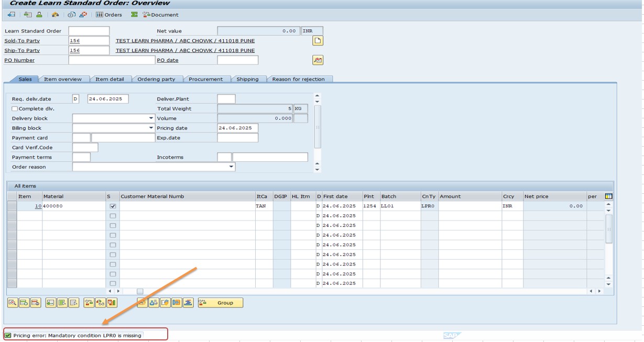Viewport: 644px width, 342px height.
Task: Click the delete line item icon
Action: coord(36,303)
